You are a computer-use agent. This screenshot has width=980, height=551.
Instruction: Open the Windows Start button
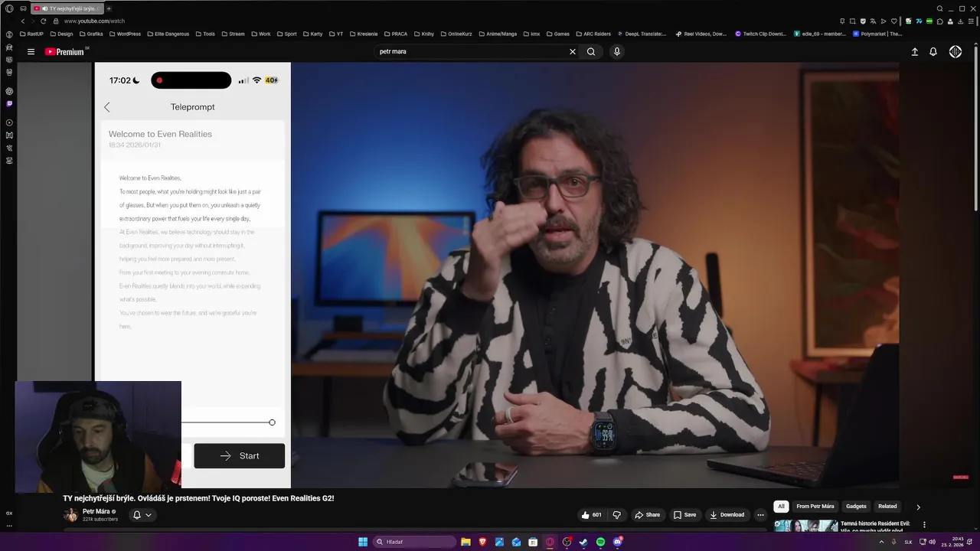coord(363,542)
